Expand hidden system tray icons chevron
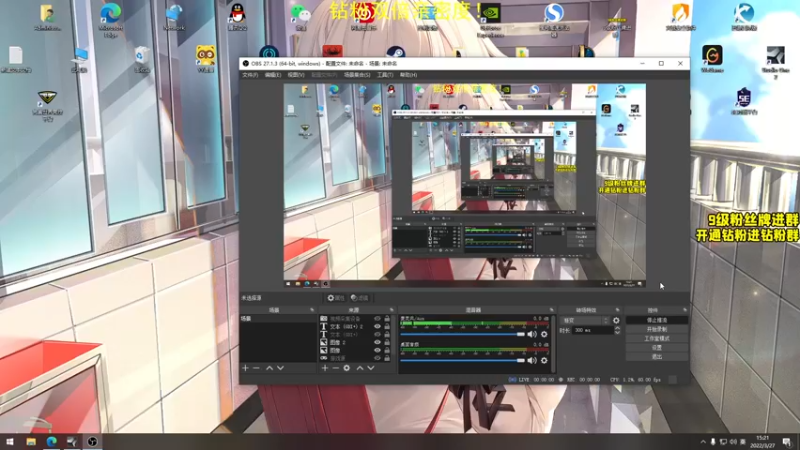The width and height of the screenshot is (800, 450). pos(703,442)
